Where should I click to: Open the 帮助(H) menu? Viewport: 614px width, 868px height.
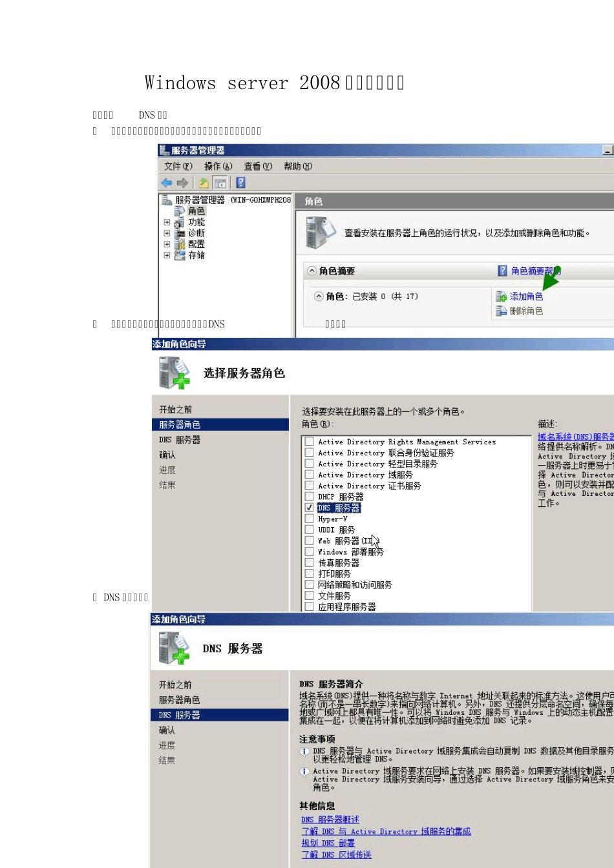pos(298,166)
